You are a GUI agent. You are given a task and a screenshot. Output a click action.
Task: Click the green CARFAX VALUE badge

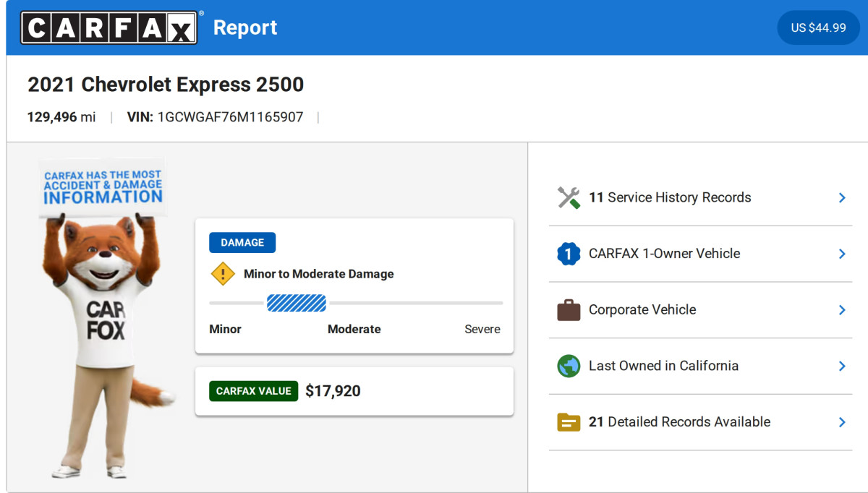253,391
